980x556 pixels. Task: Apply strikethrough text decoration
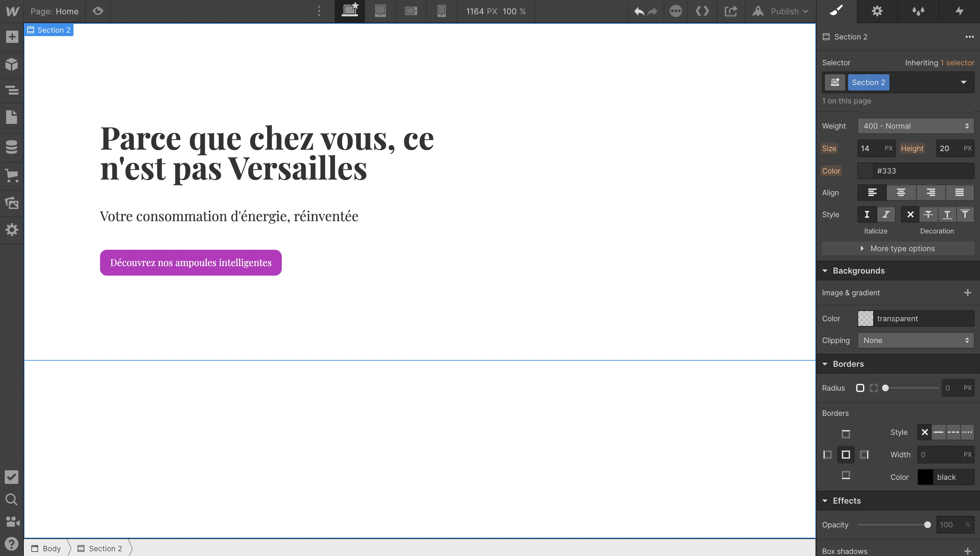[929, 214]
